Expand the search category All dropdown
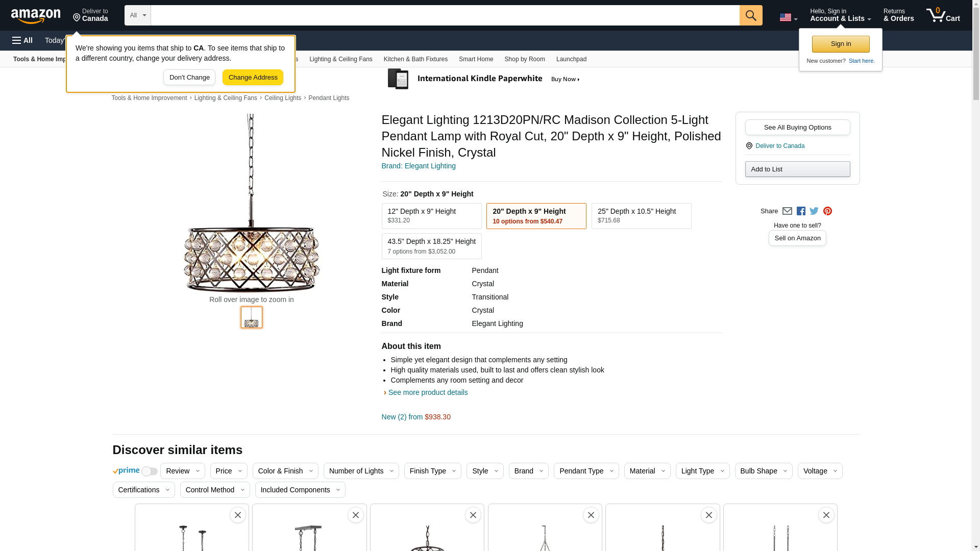Image resolution: width=980 pixels, height=551 pixels. 138,15
